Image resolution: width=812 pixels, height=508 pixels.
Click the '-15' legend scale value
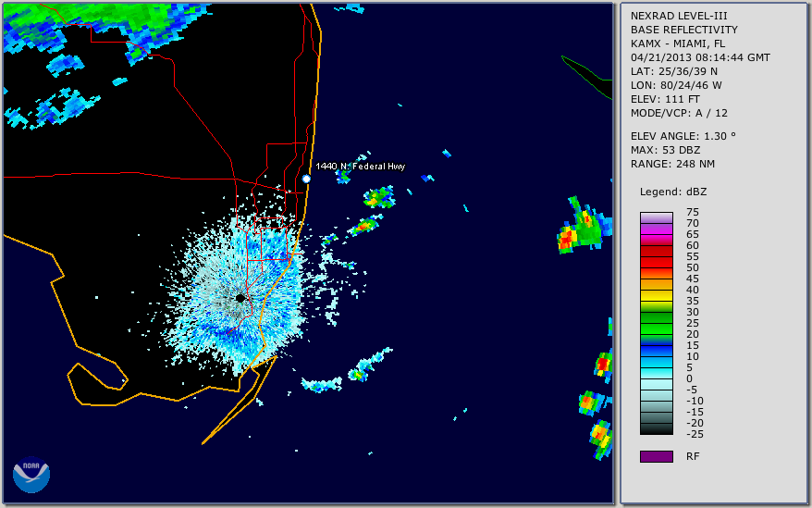pyautogui.click(x=695, y=412)
